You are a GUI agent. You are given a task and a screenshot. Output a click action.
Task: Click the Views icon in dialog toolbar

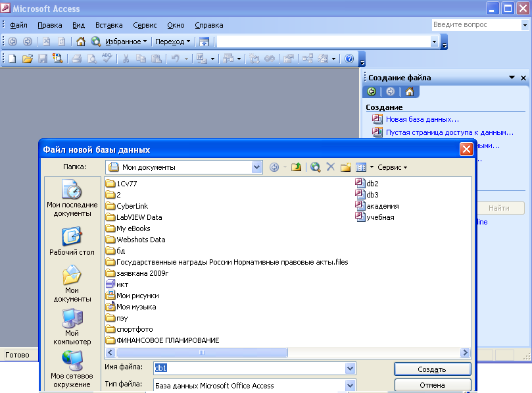[x=361, y=167]
